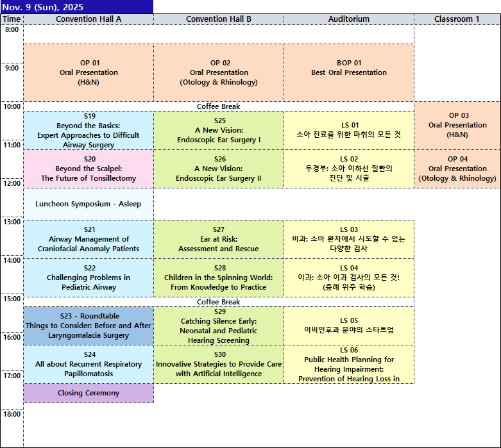501x448 pixels.
Task: Click the Time column header cell
Action: coord(12,19)
